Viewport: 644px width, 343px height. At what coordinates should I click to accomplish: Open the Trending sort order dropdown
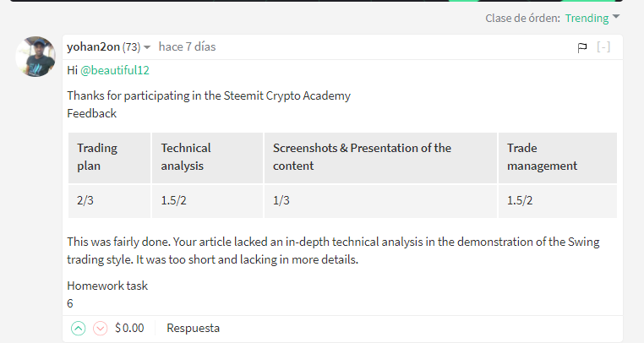pyautogui.click(x=592, y=18)
